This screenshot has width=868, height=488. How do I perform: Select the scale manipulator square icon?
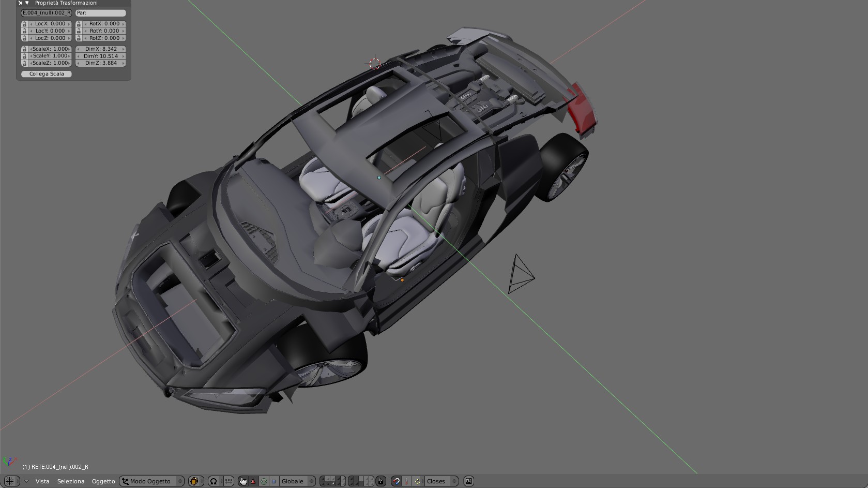[273, 481]
